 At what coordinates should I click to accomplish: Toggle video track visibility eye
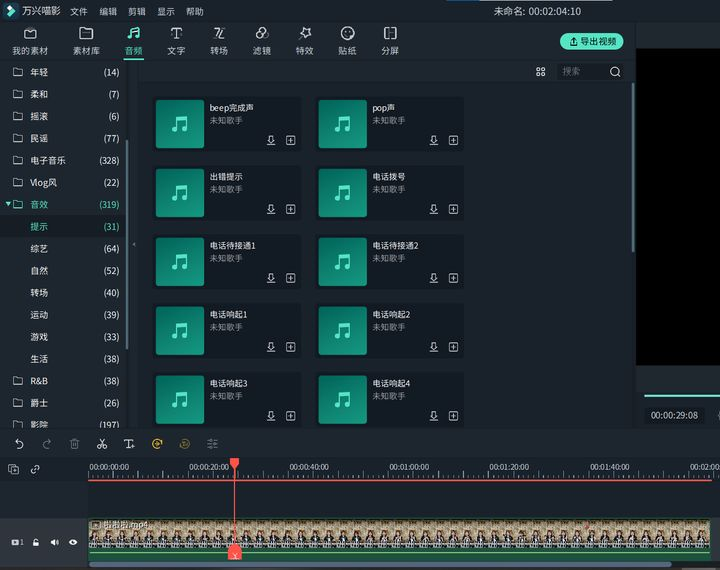tap(73, 542)
